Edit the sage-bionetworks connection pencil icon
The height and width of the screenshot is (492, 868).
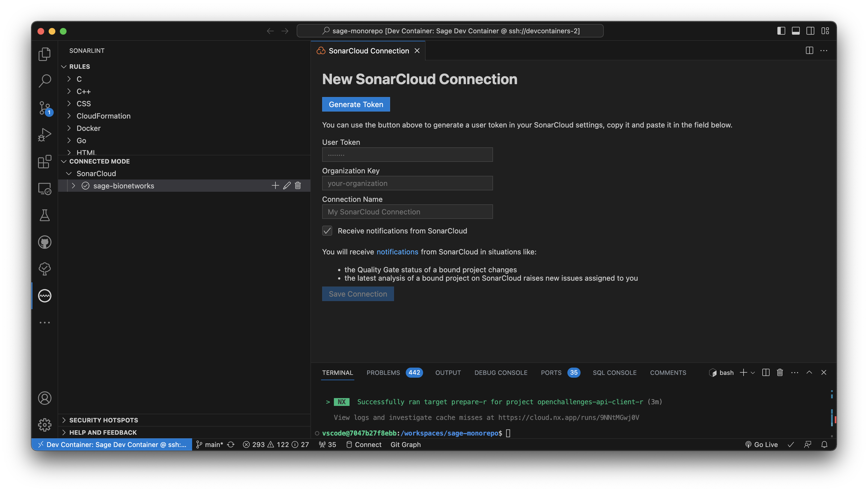pos(287,186)
